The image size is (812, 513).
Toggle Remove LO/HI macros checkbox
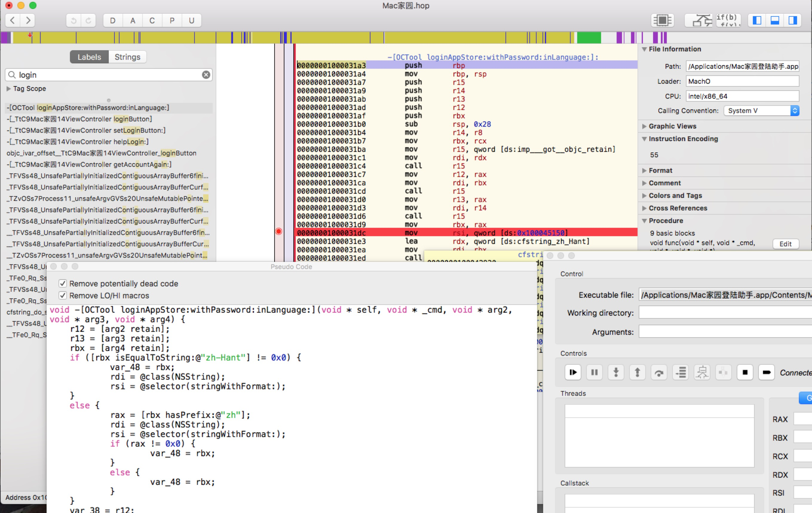[63, 295]
